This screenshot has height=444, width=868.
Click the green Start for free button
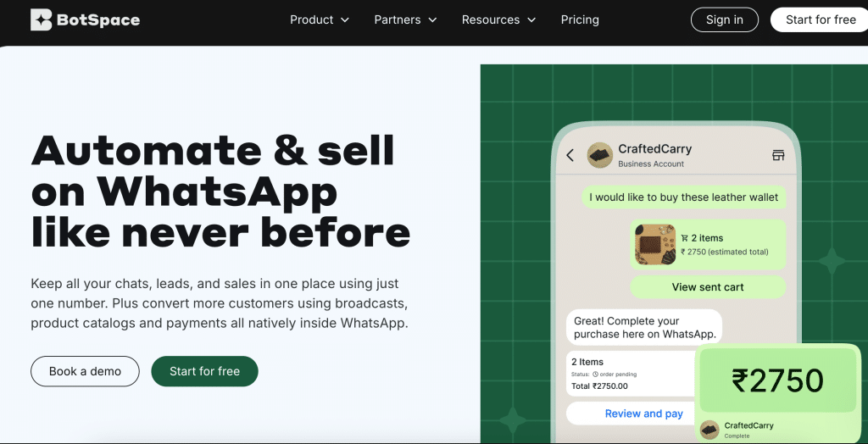[204, 371]
